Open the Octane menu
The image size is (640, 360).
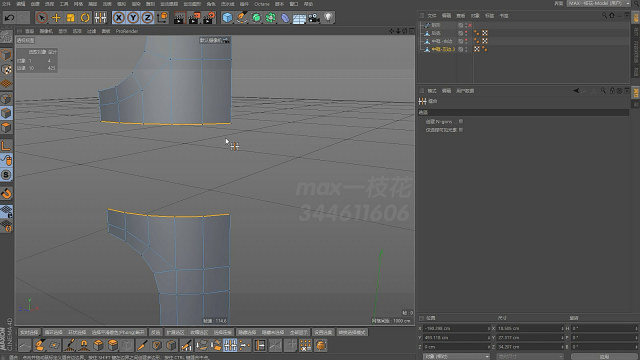pos(262,4)
